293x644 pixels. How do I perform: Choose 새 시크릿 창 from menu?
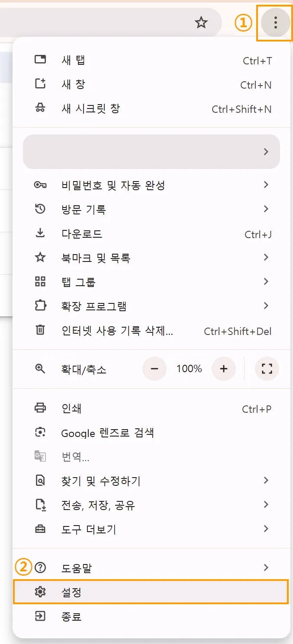pyautogui.click(x=91, y=108)
